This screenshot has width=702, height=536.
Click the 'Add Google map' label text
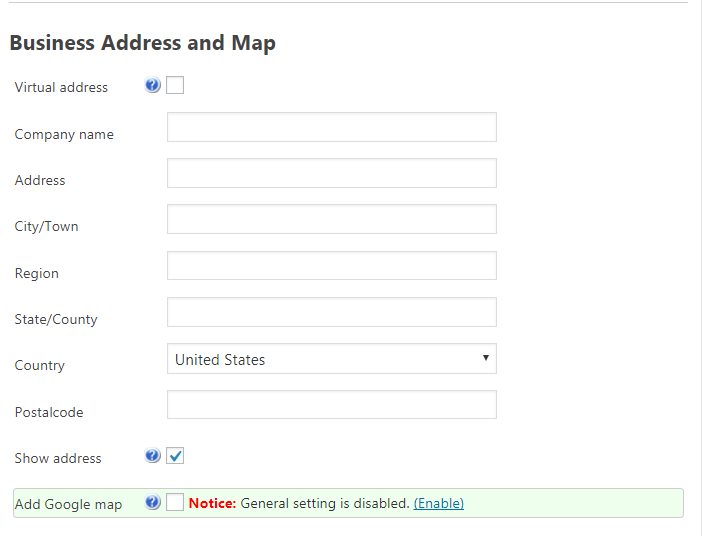(x=68, y=504)
